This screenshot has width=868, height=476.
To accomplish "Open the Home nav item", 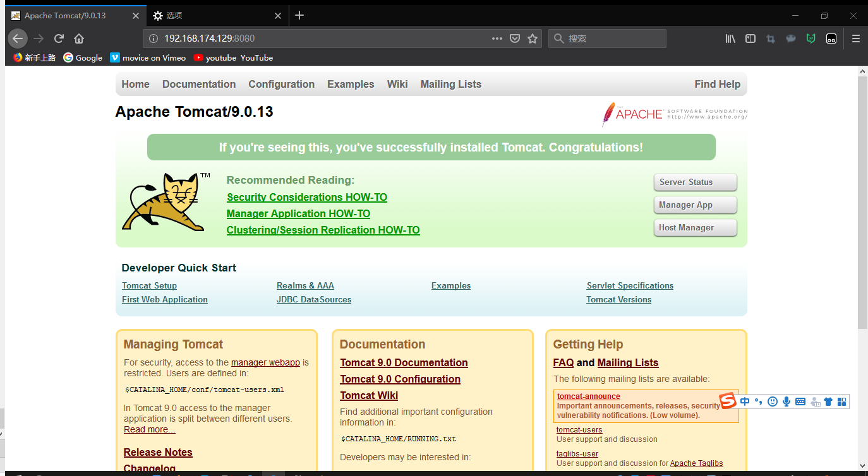I will [136, 84].
